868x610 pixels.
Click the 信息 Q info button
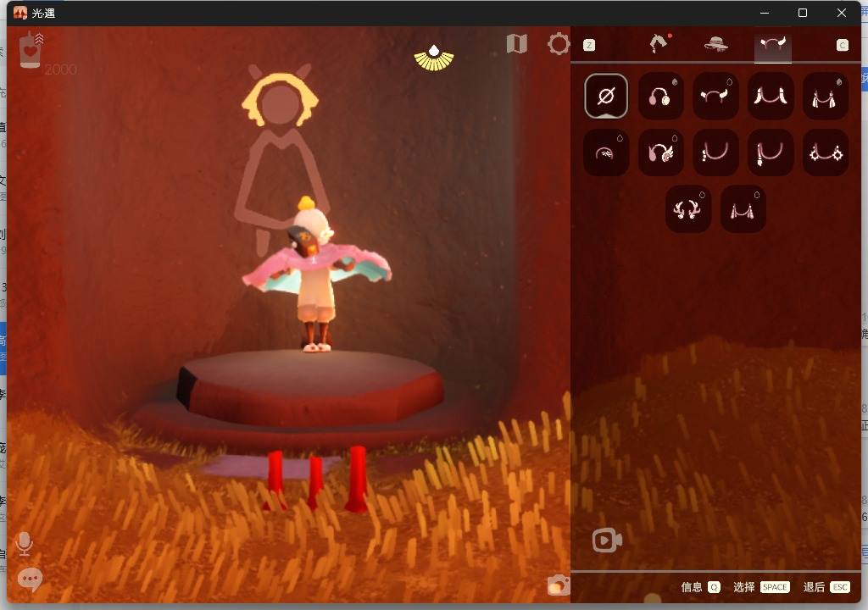[700, 587]
